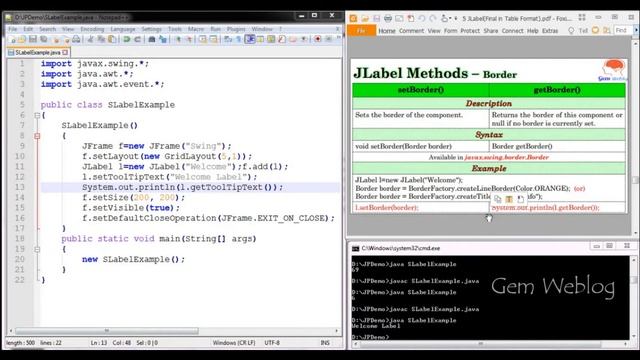Collapse the class block at line 6
The image size is (640, 360).
[37, 116]
